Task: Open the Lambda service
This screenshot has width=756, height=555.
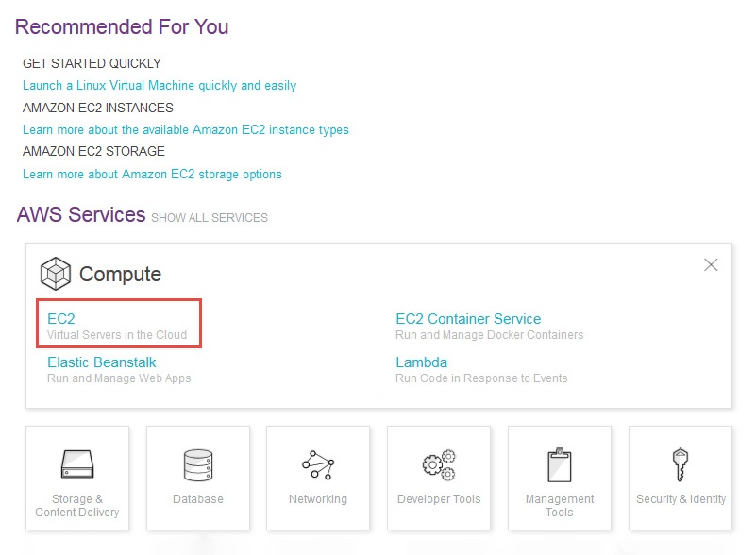Action: (421, 362)
